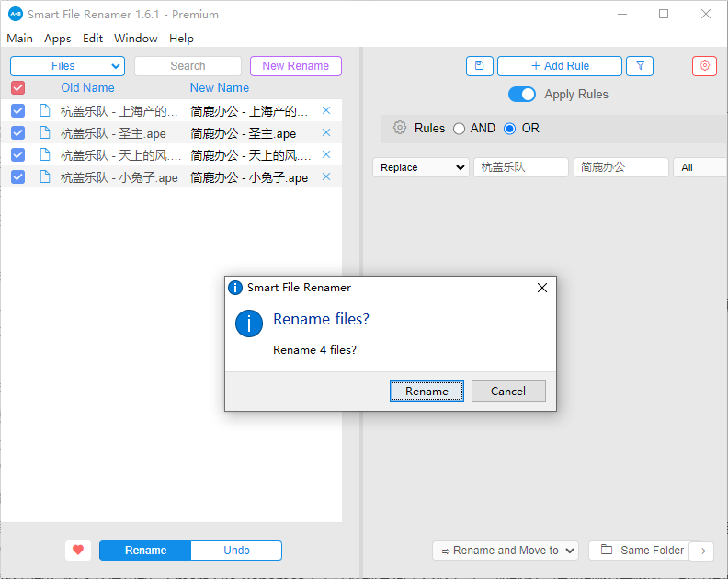The image size is (728, 579).
Task: Click the Rules gear icon
Action: (400, 129)
